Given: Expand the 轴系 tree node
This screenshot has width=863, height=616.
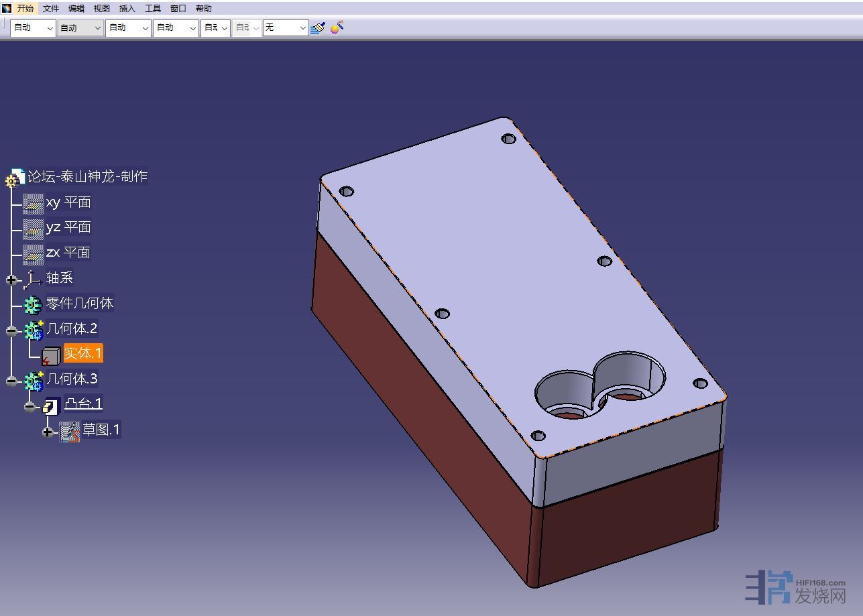Looking at the screenshot, I should click(11, 280).
